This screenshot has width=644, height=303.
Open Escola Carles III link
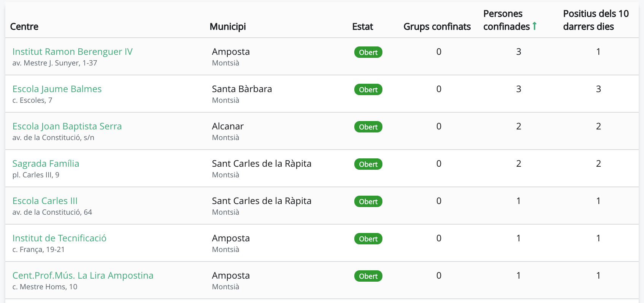[45, 201]
